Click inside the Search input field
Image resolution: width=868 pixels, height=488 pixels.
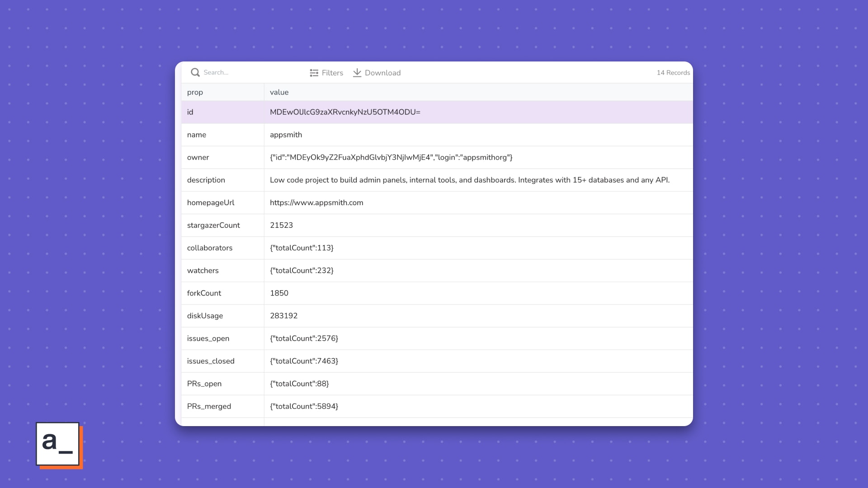pos(235,72)
